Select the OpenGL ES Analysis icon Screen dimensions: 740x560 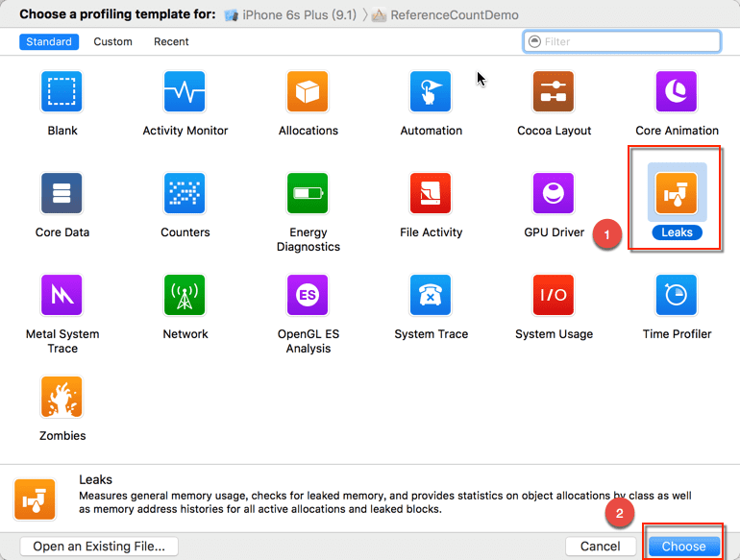coord(308,295)
